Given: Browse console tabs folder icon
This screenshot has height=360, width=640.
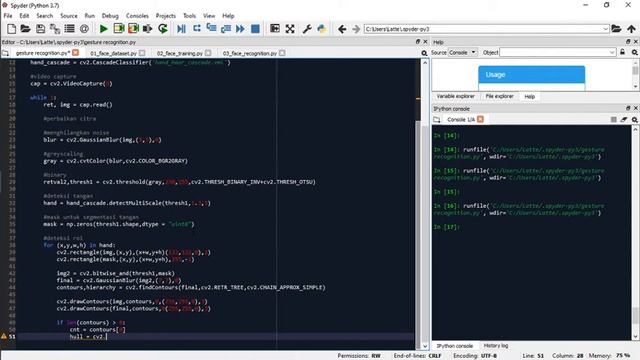Looking at the screenshot, I should click(x=437, y=120).
